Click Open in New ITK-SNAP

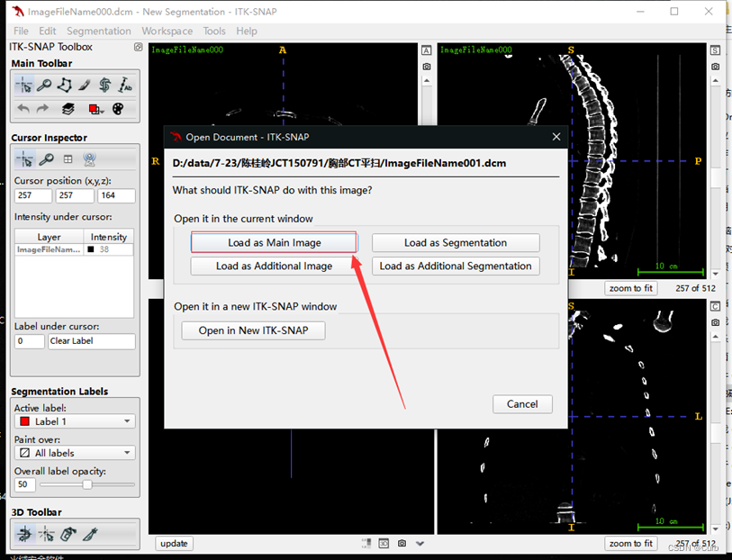point(254,330)
